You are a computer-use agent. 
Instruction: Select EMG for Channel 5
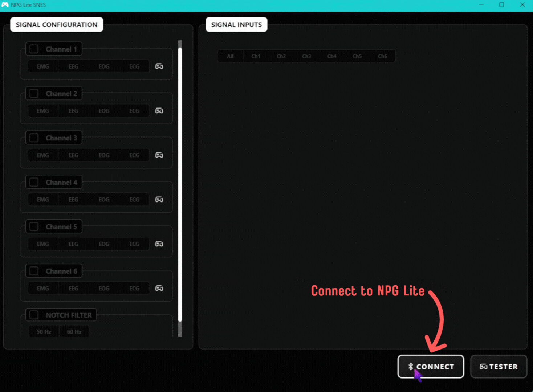click(x=43, y=244)
